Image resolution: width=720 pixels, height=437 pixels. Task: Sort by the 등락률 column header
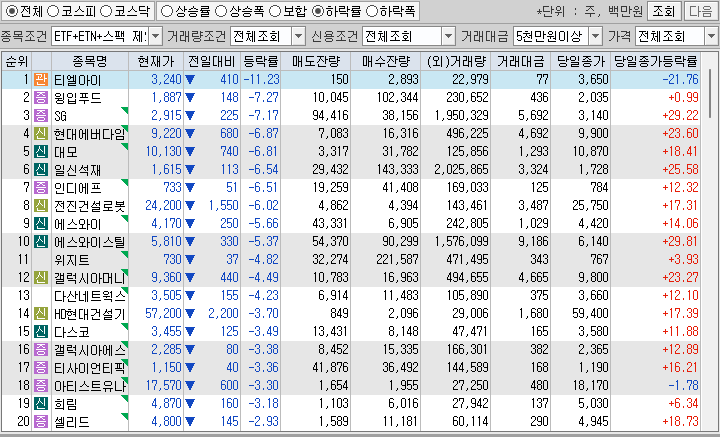coord(260,61)
